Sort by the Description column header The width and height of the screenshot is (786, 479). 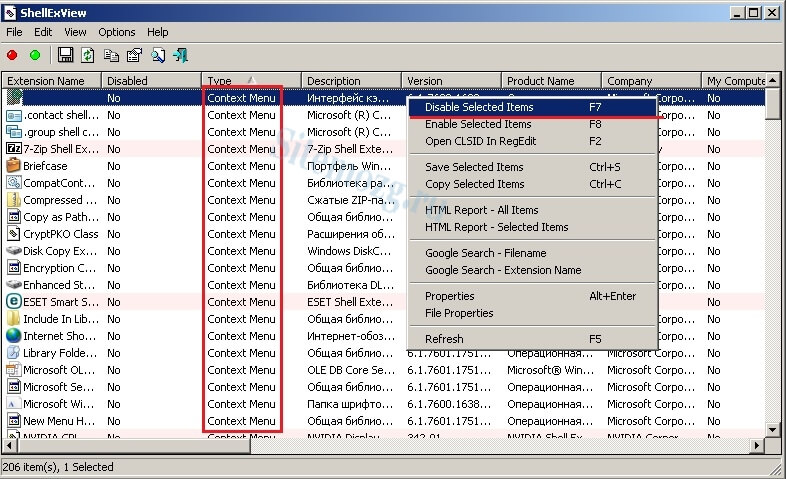[351, 81]
